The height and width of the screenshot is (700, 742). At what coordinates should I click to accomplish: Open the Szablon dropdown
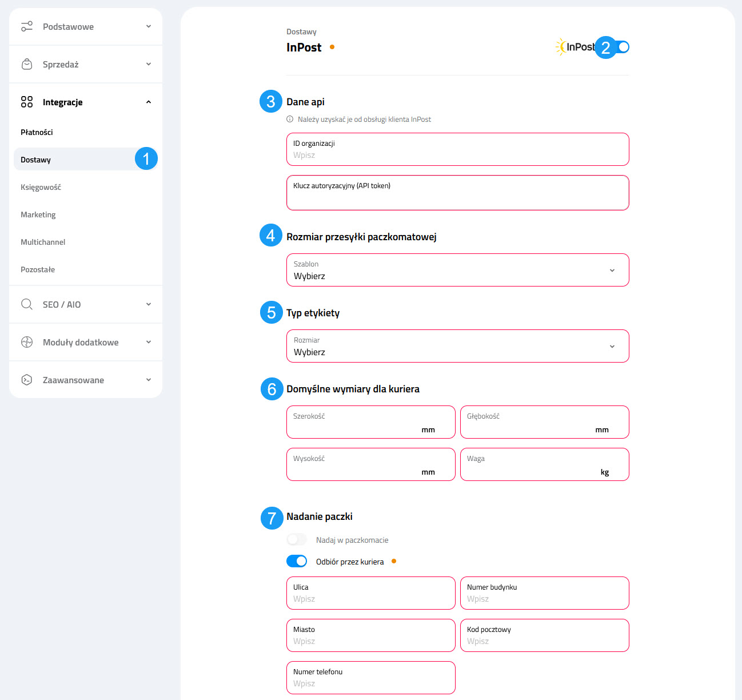(x=457, y=270)
